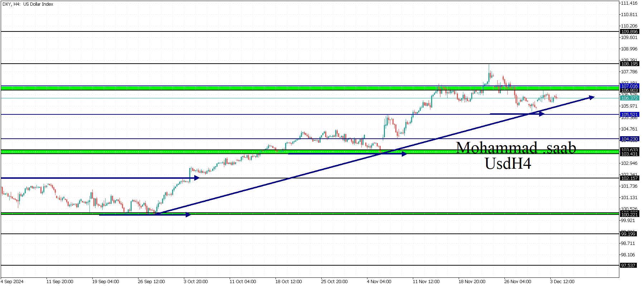Click the 98.106 price axis label
The image size is (644, 286).
pyautogui.click(x=628, y=255)
